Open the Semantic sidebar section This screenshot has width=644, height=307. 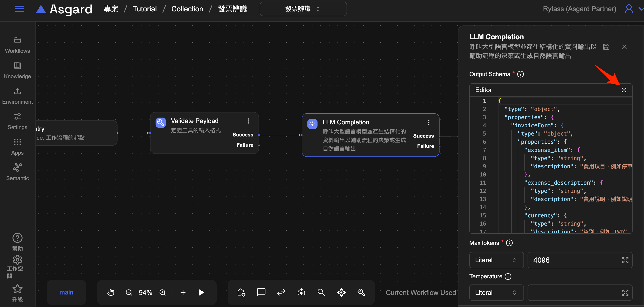coord(18,172)
